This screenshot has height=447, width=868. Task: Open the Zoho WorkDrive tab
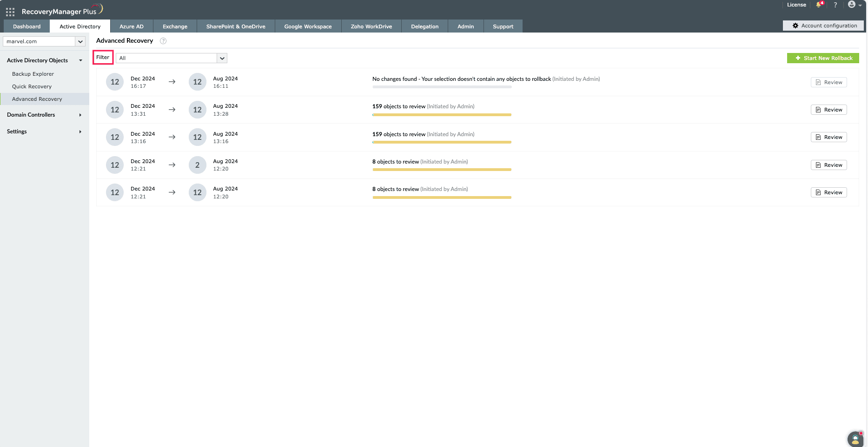click(x=371, y=26)
